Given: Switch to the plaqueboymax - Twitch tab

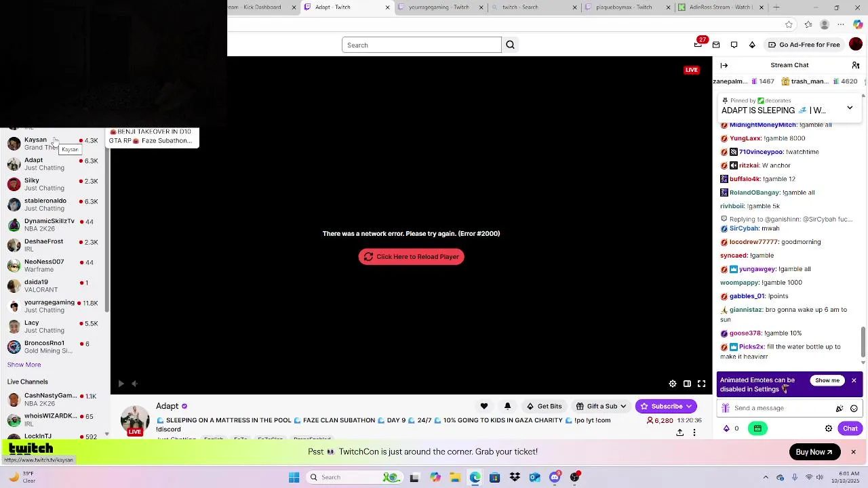Looking at the screenshot, I should tap(627, 7).
